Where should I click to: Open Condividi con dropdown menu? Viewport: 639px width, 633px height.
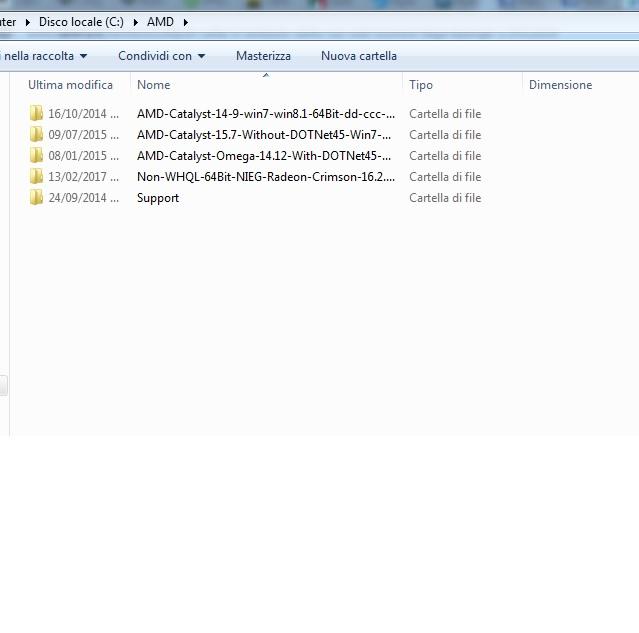[x=161, y=56]
